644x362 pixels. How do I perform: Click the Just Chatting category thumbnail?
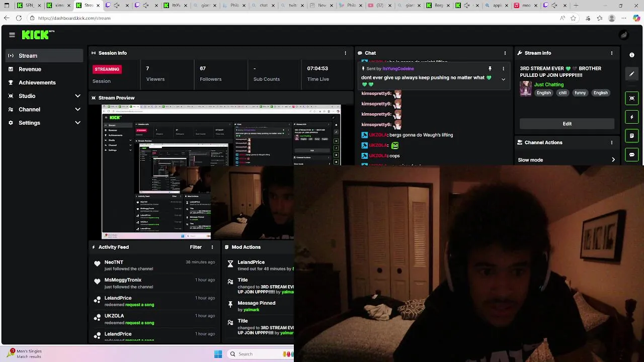(x=526, y=88)
